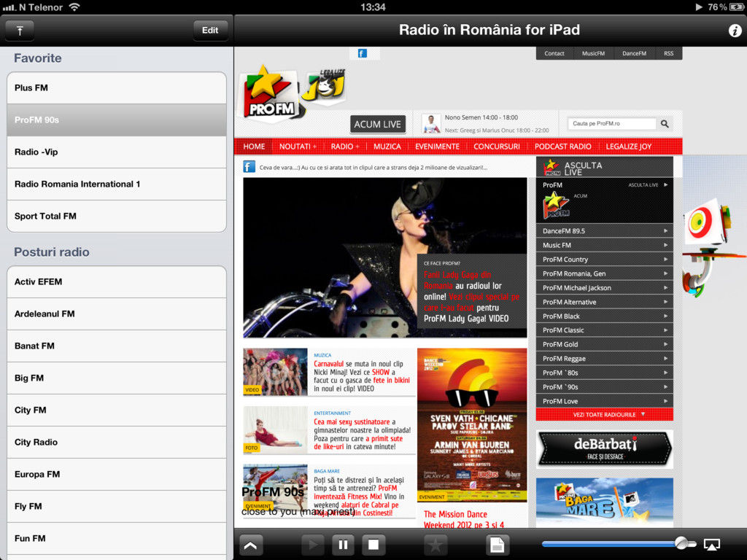Open the Contact link
The height and width of the screenshot is (560, 747).
click(554, 53)
